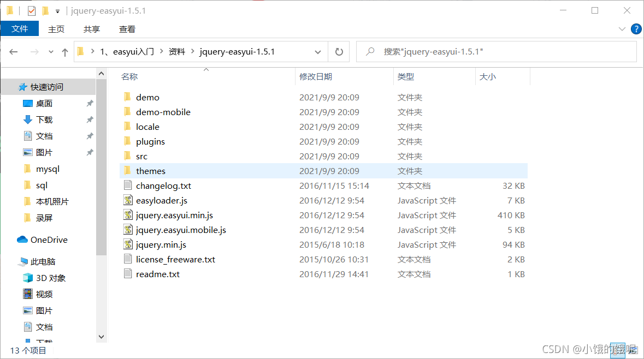Click the Back navigation arrow
Viewport: 644px width, 359px height.
pyautogui.click(x=14, y=52)
